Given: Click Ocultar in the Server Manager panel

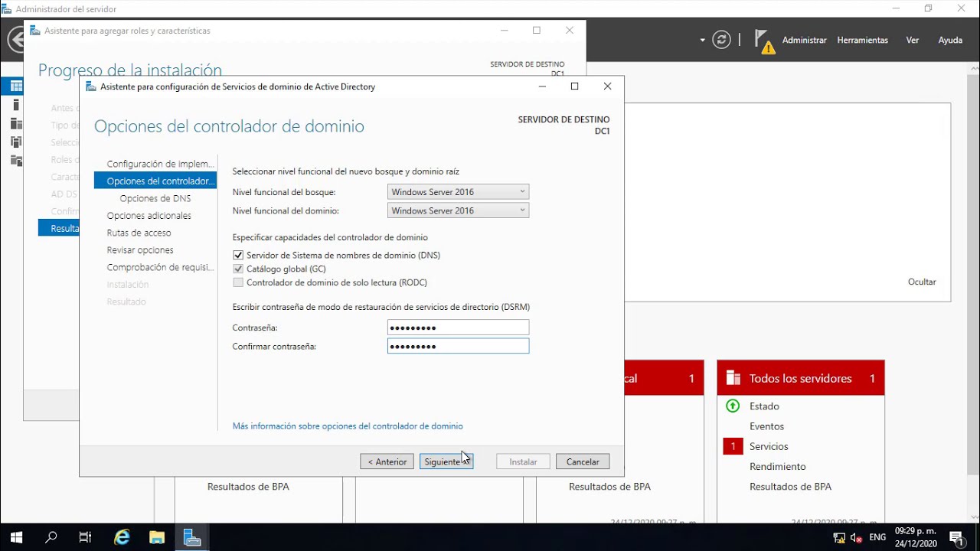Looking at the screenshot, I should click(922, 282).
